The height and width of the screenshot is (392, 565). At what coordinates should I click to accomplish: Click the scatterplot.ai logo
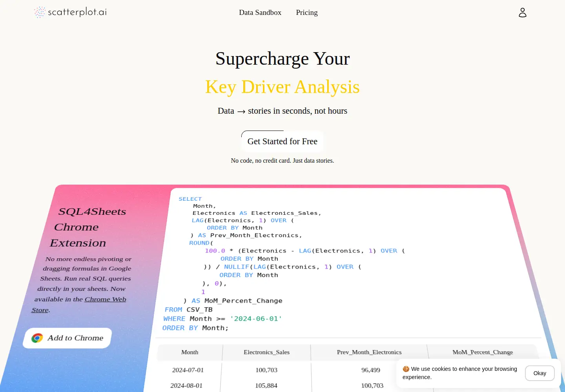pyautogui.click(x=71, y=12)
